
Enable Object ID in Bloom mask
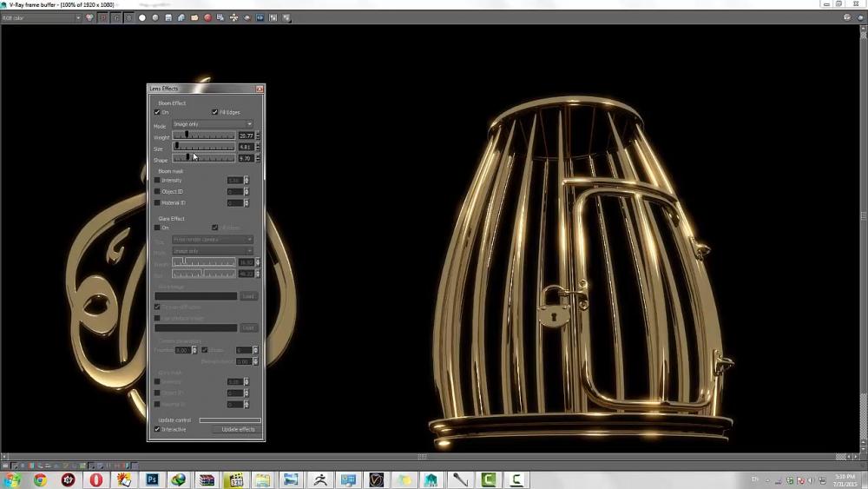click(157, 191)
